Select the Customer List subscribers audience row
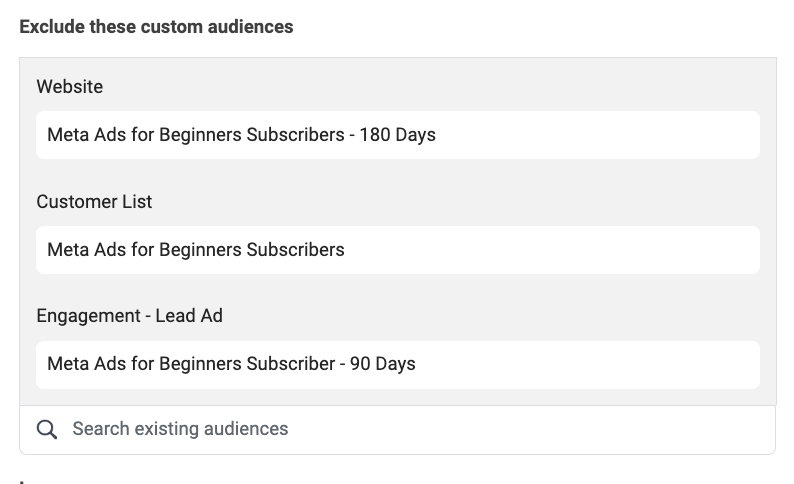The width and height of the screenshot is (794, 484). pos(398,250)
